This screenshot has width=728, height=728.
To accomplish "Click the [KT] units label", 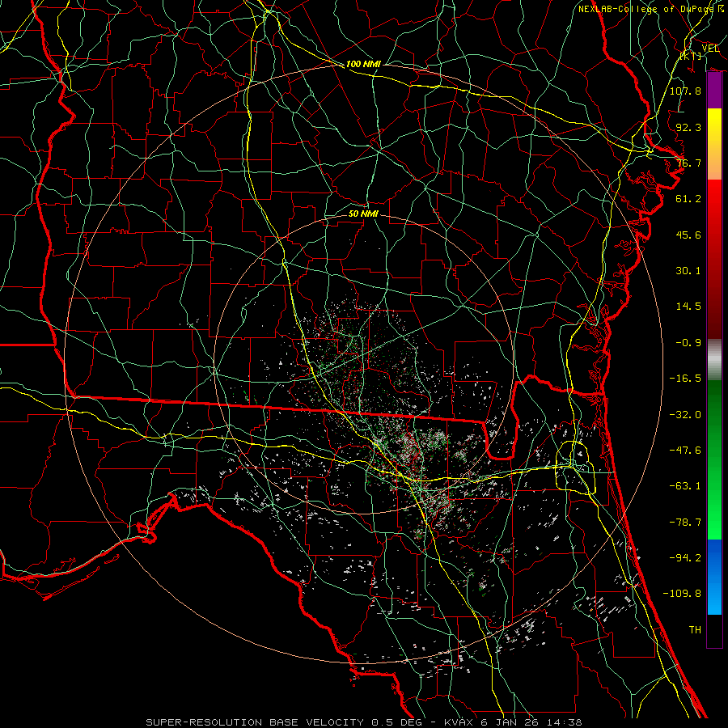I will (691, 56).
